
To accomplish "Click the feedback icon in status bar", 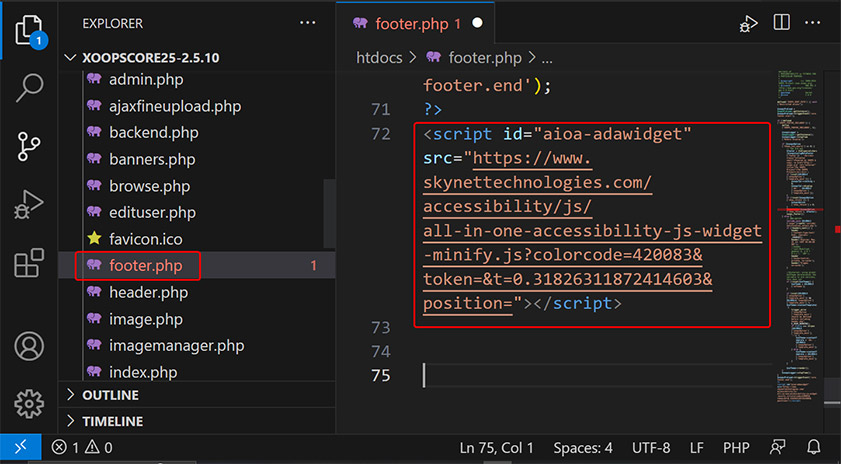I will click(777, 447).
